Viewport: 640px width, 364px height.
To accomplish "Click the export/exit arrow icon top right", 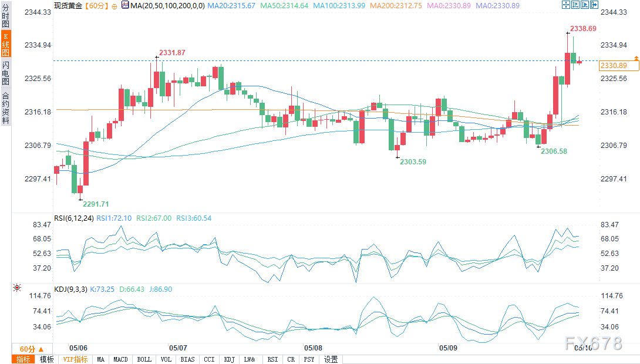I will pos(594,5).
